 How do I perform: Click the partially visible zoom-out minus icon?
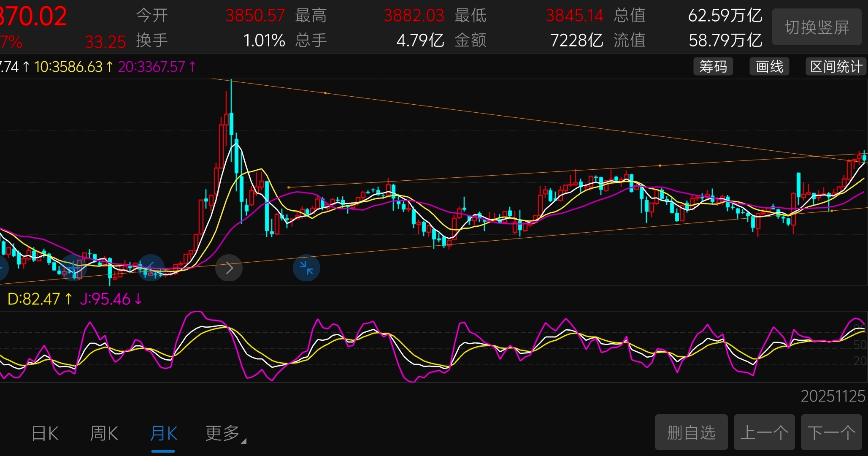pos(2,268)
